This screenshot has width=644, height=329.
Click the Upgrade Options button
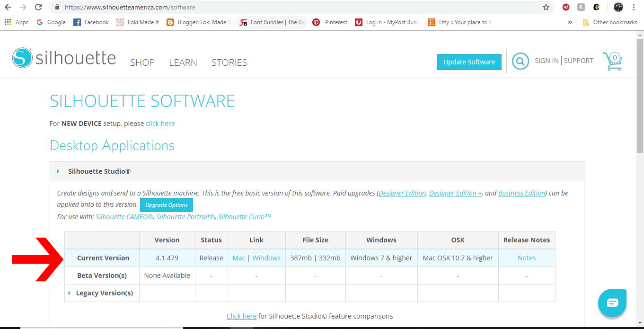[x=167, y=205]
